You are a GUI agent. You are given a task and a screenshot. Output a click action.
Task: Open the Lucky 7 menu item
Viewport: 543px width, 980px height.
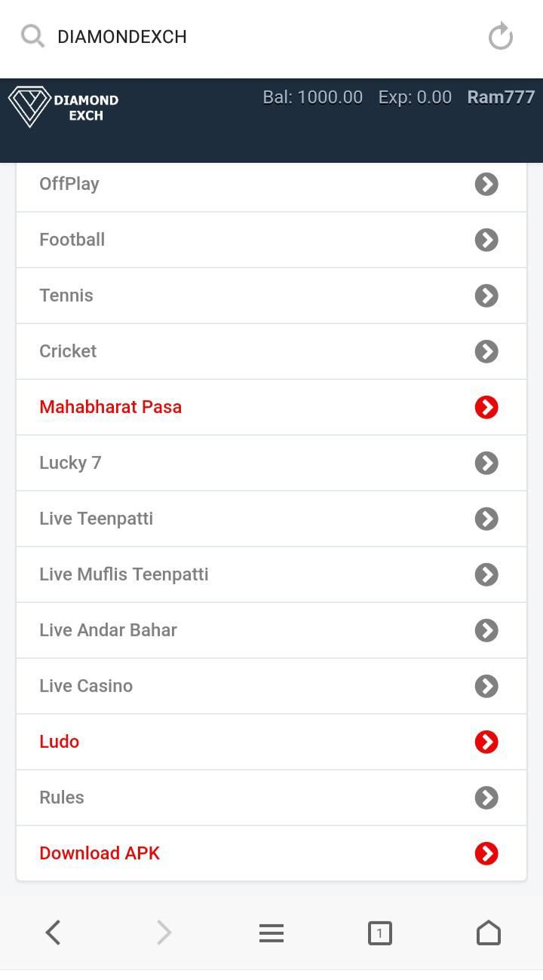(x=271, y=463)
